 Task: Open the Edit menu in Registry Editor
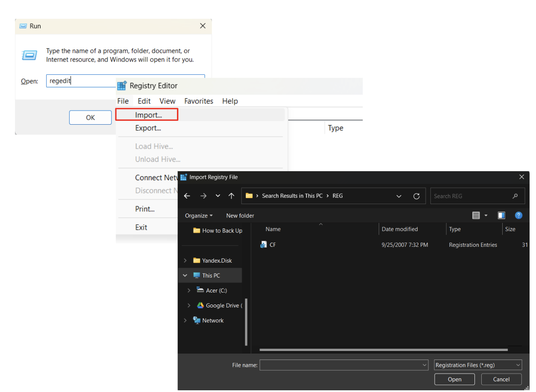tap(144, 101)
